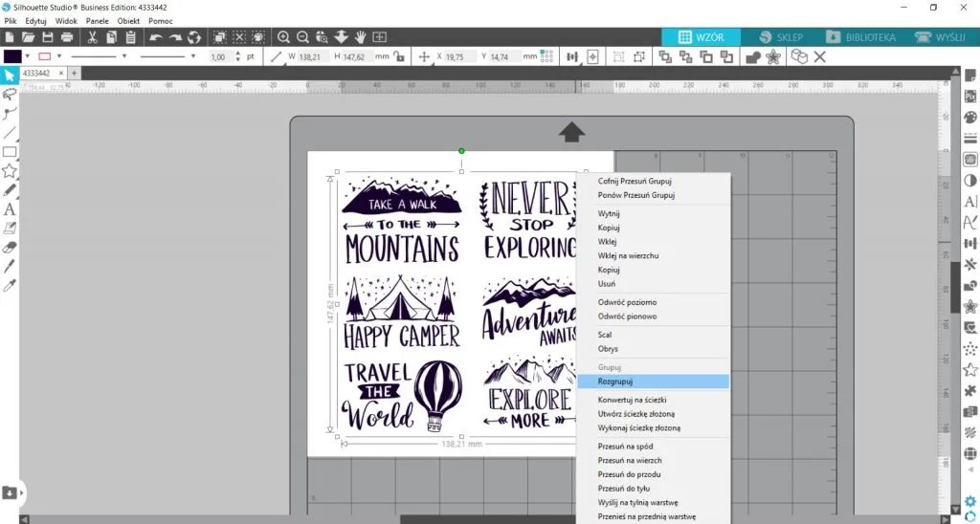This screenshot has height=524, width=980.
Task: Select the Pan hand tool
Action: click(x=361, y=37)
